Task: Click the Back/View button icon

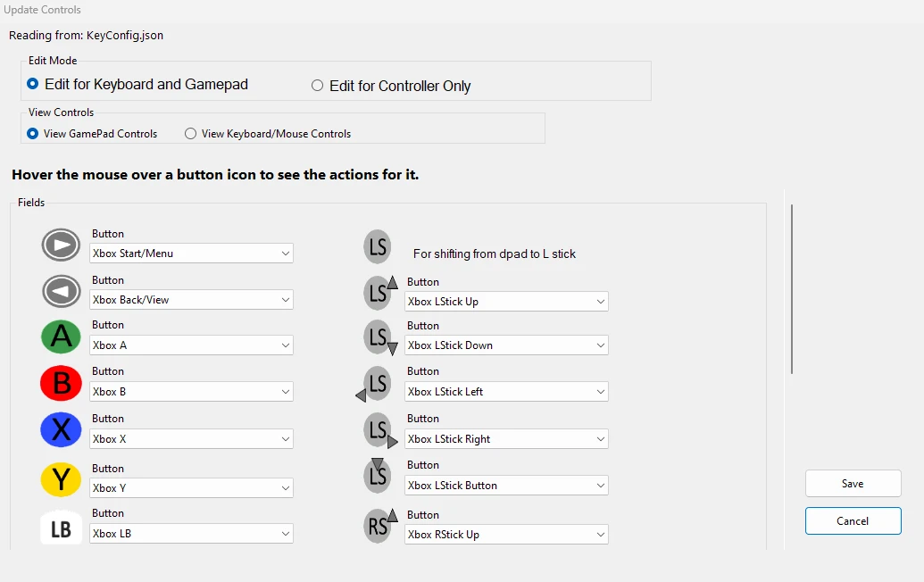Action: point(61,291)
